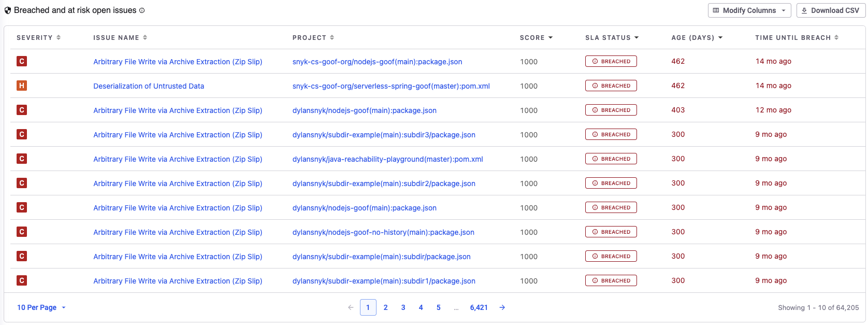The image size is (868, 325).
Task: Open the Deserialization of Untrusted Data issue
Action: pyautogui.click(x=149, y=86)
